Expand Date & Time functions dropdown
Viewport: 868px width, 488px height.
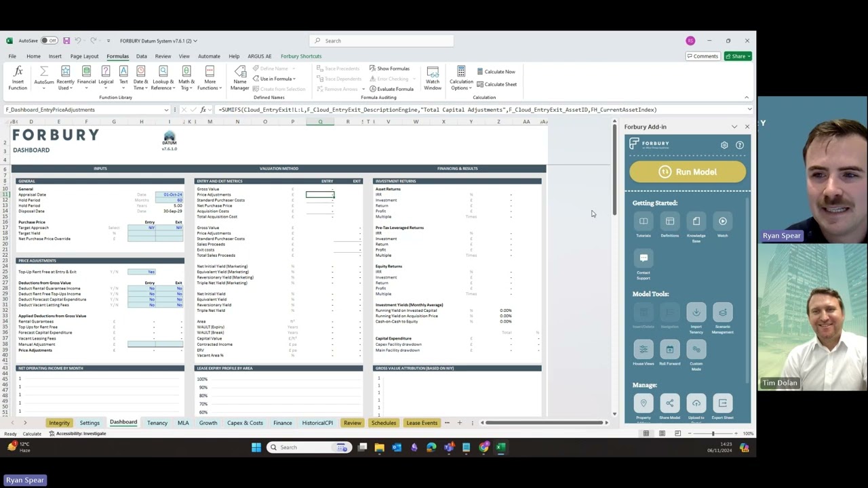pyautogui.click(x=140, y=87)
